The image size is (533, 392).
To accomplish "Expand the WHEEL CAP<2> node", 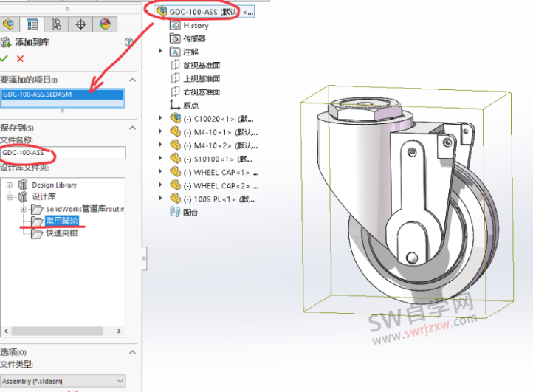I will click(160, 185).
